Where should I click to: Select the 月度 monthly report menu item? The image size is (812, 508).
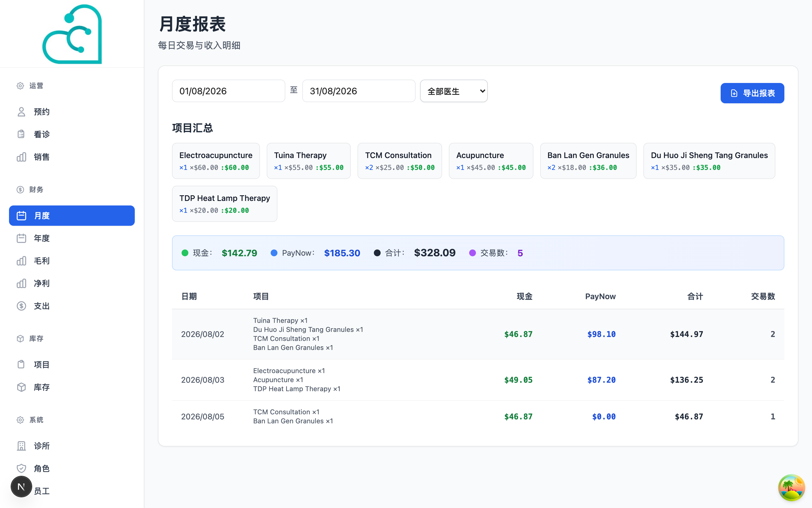(x=72, y=215)
